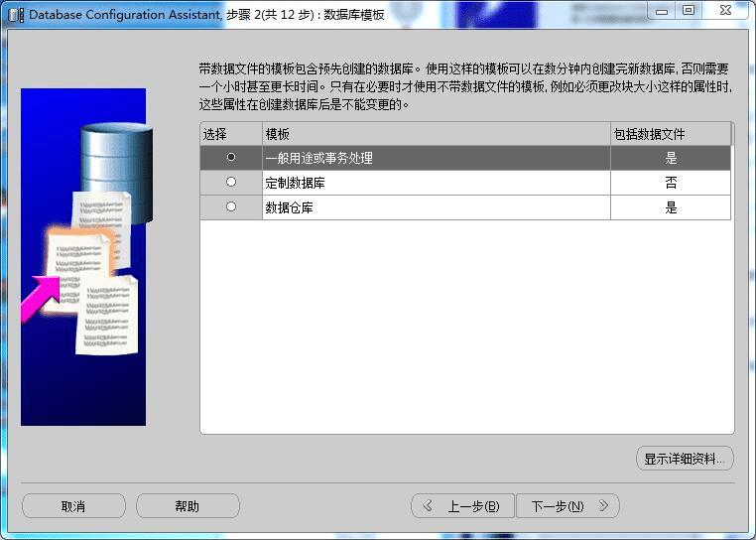Viewport: 756px width, 540px height.
Task: Click the 数据仓库 template name
Action: (x=290, y=208)
